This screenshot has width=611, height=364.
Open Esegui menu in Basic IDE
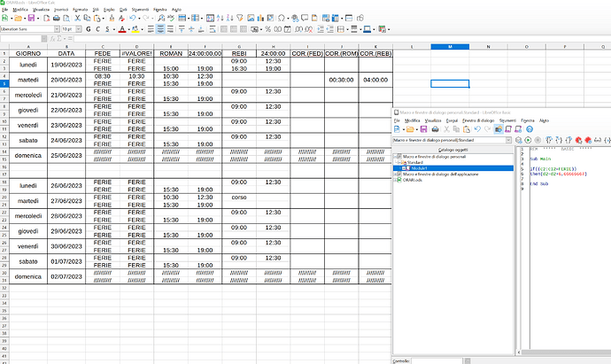(x=452, y=120)
